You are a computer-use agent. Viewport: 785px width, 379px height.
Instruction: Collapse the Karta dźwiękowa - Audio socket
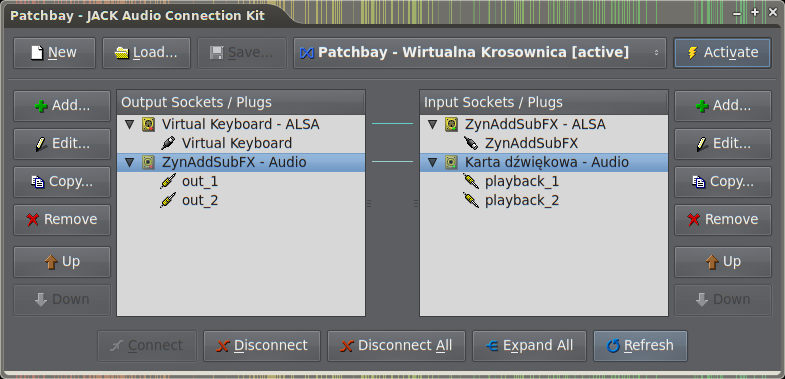(433, 162)
